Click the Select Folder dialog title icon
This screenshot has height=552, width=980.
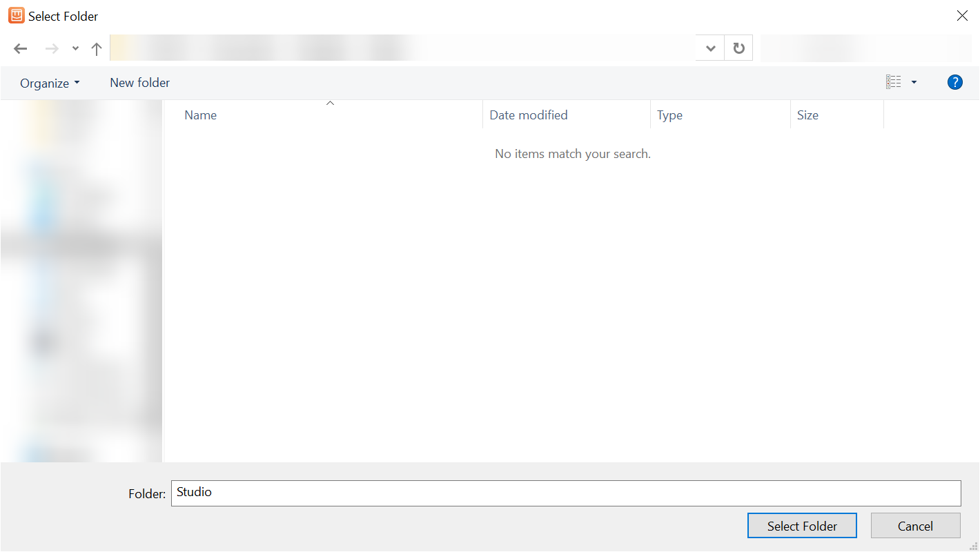point(15,14)
